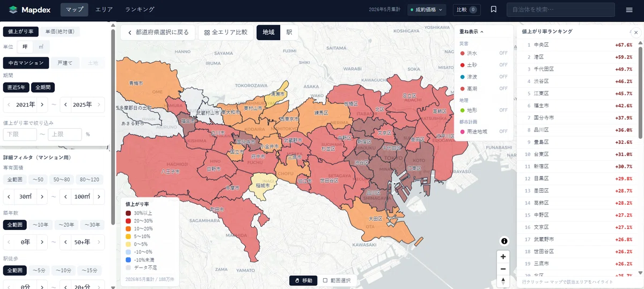Reset map bearing with compass button

tap(503, 281)
